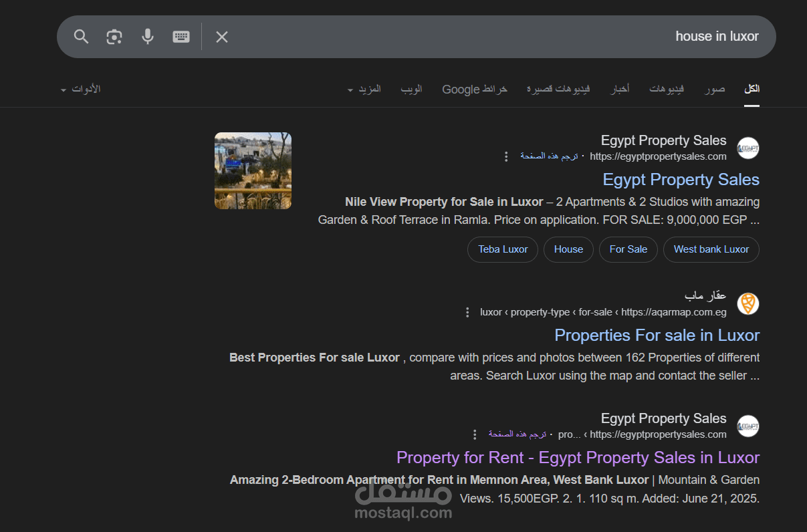Image resolution: width=807 pixels, height=532 pixels.
Task: Expand the المزيد dropdown menu
Action: tap(364, 89)
